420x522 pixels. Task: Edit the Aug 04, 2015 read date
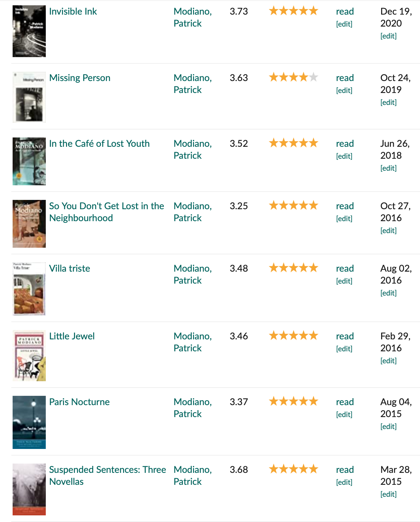click(388, 426)
